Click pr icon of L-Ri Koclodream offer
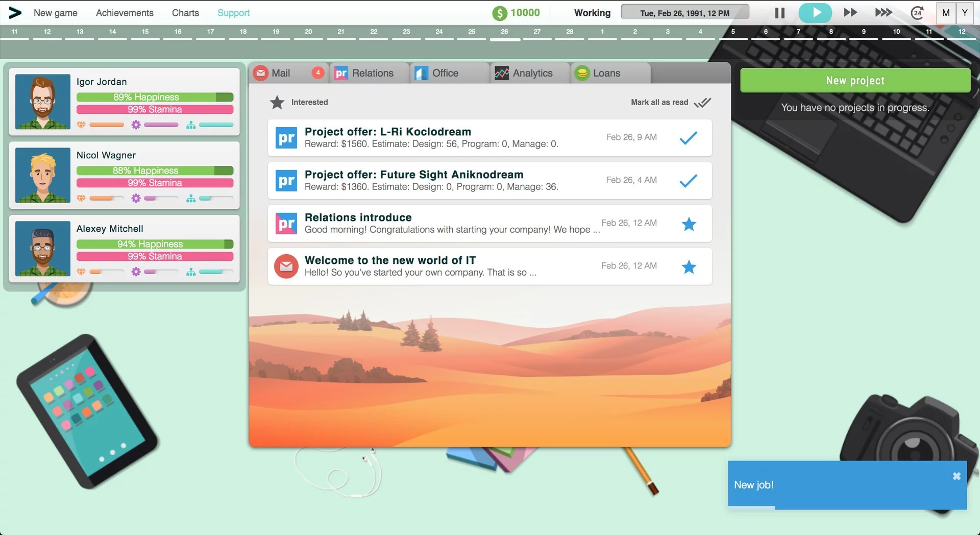Viewport: 980px width, 535px height. [286, 138]
